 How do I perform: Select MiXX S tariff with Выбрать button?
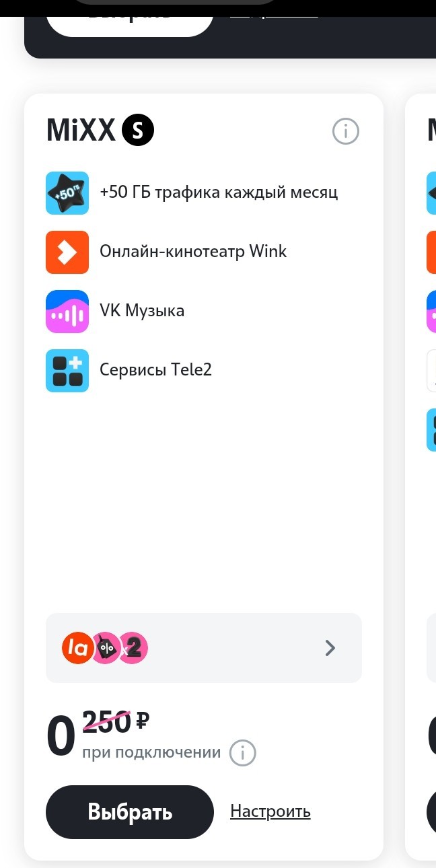(130, 812)
